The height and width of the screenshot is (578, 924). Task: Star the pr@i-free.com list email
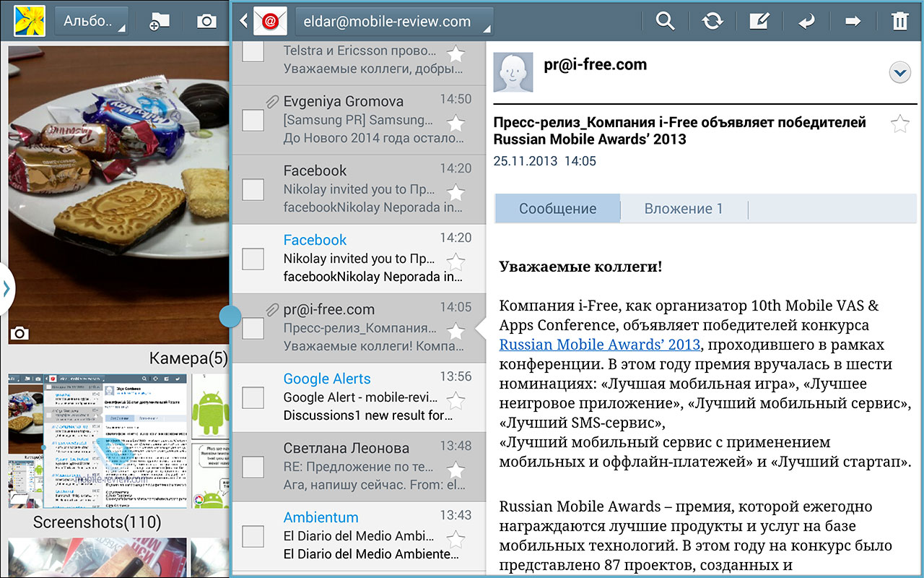point(456,331)
